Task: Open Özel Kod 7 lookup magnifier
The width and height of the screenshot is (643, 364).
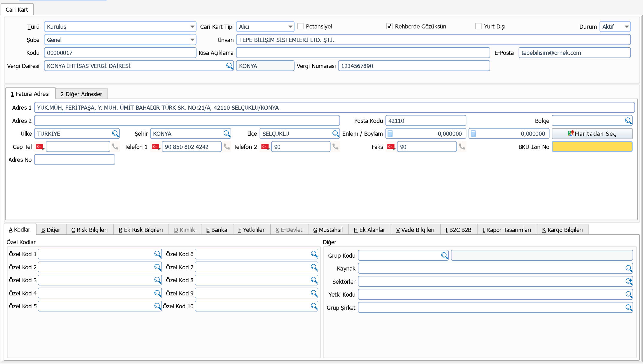Action: pos(314,267)
